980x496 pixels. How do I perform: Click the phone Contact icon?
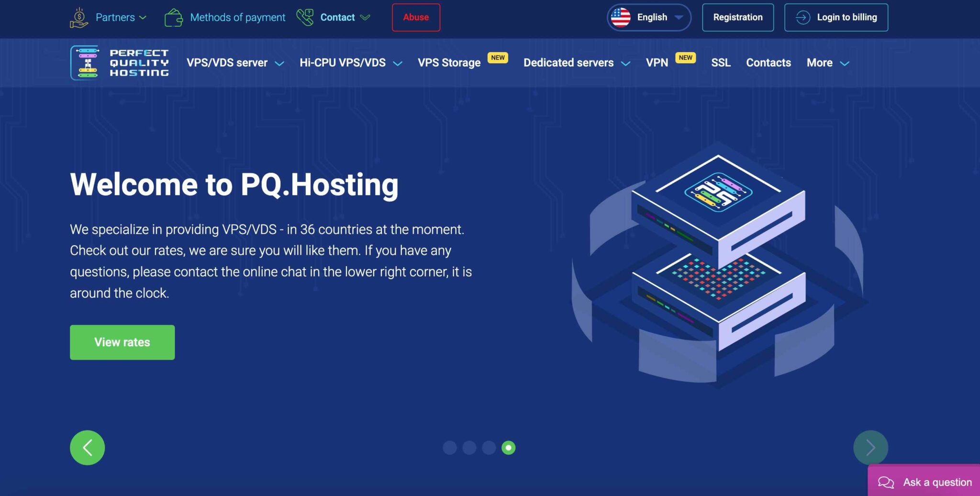pyautogui.click(x=305, y=17)
